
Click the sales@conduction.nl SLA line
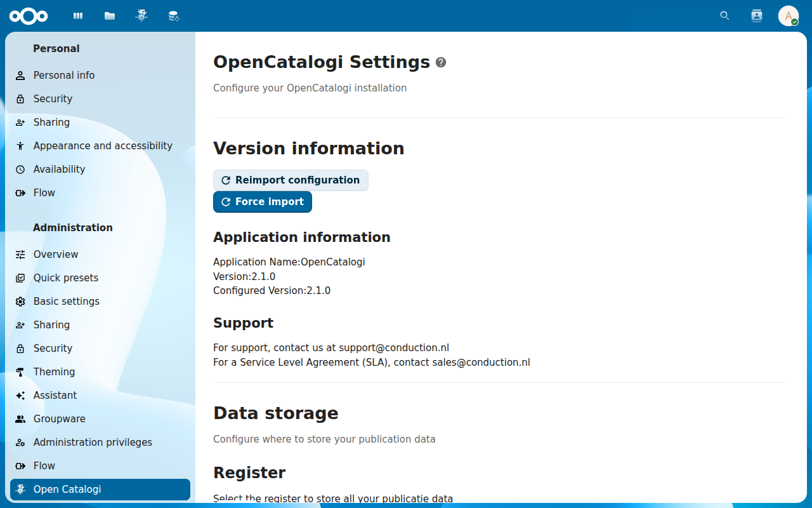[x=372, y=363]
